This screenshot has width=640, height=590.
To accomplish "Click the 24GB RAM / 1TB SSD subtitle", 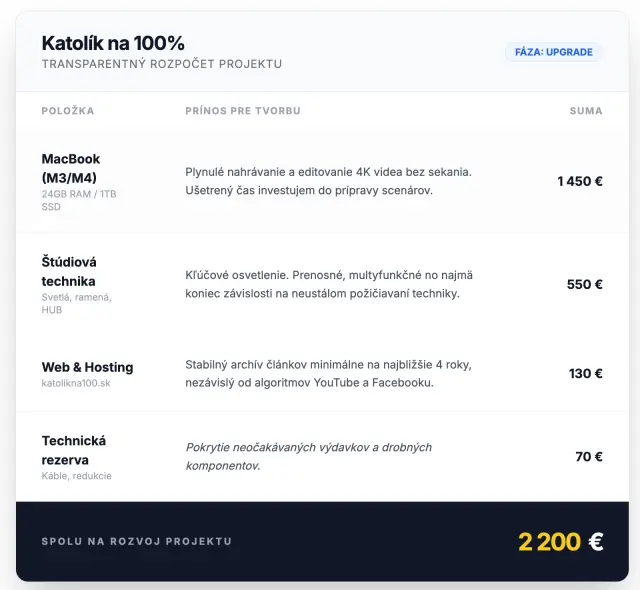I will (79, 200).
